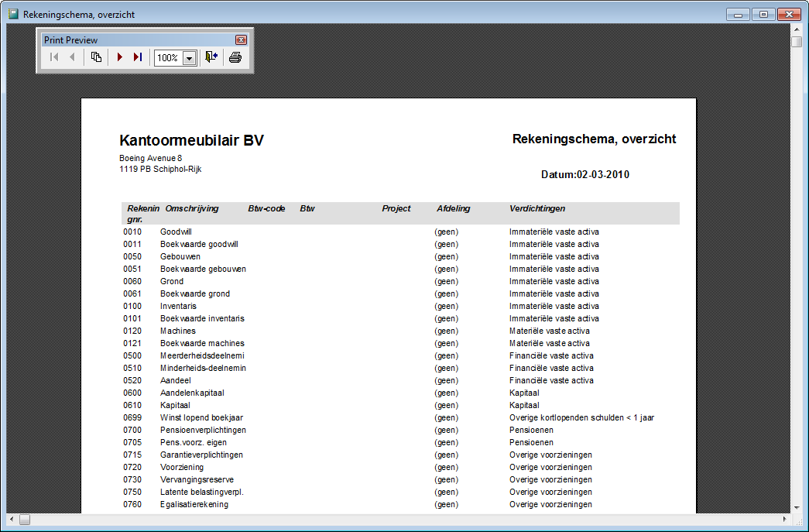Close the Rekeningschema window

789,15
